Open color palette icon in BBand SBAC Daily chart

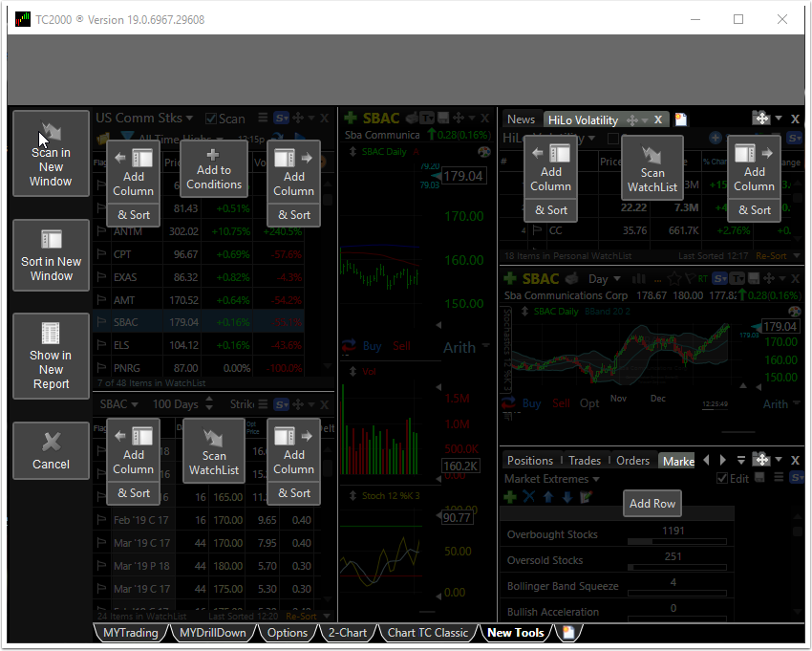tap(795, 312)
